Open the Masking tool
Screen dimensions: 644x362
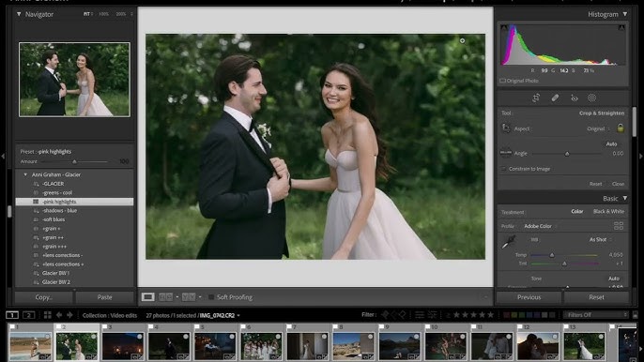point(591,98)
